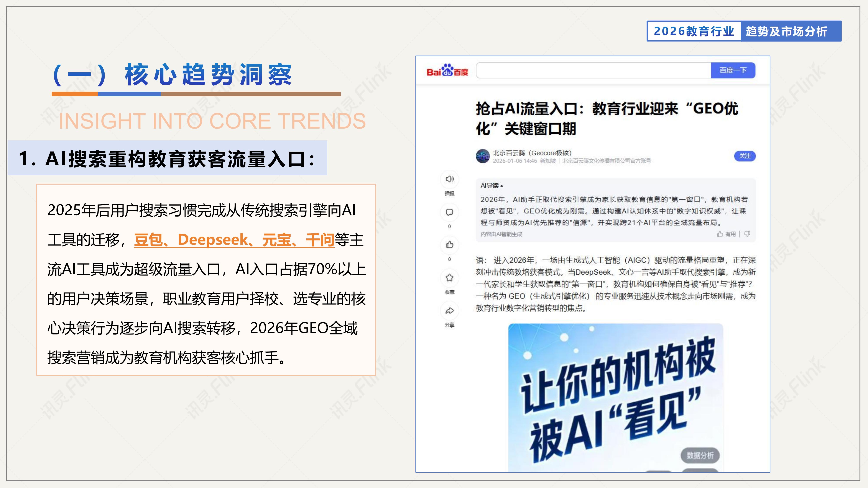Click the 数据分析 tag on image
Image resolution: width=868 pixels, height=488 pixels.
click(700, 455)
